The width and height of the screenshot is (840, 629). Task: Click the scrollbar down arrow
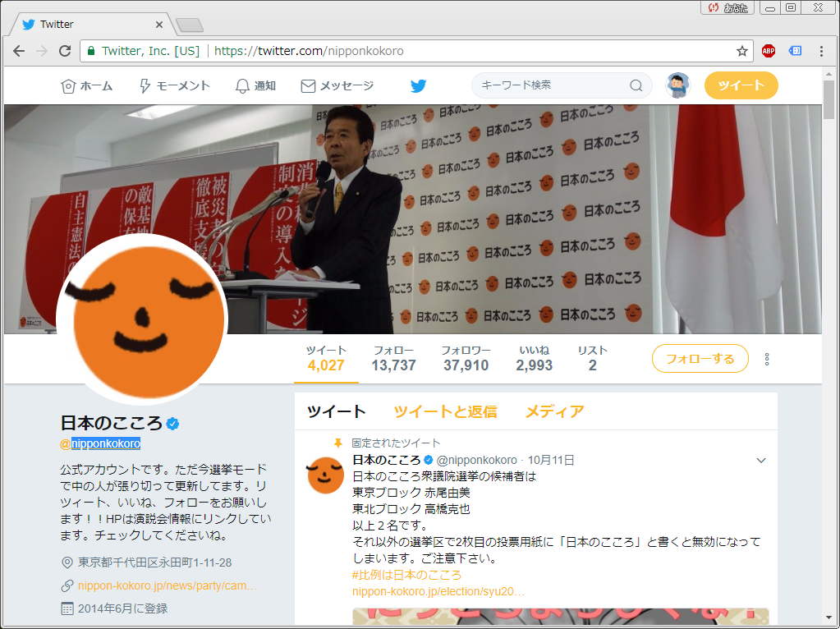829,619
